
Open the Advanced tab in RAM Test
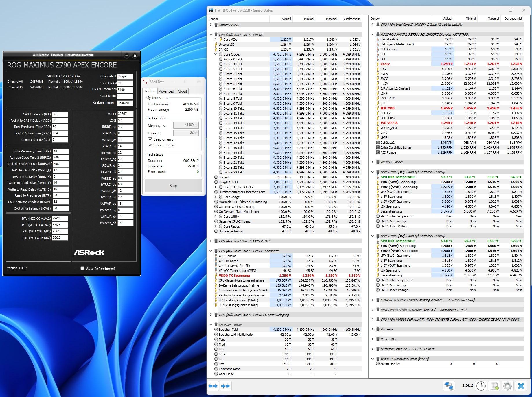(x=166, y=91)
